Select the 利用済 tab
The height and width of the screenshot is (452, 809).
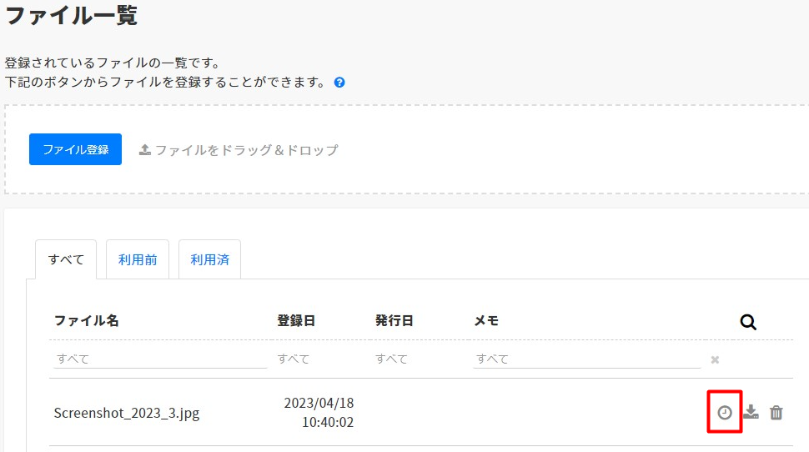[209, 259]
